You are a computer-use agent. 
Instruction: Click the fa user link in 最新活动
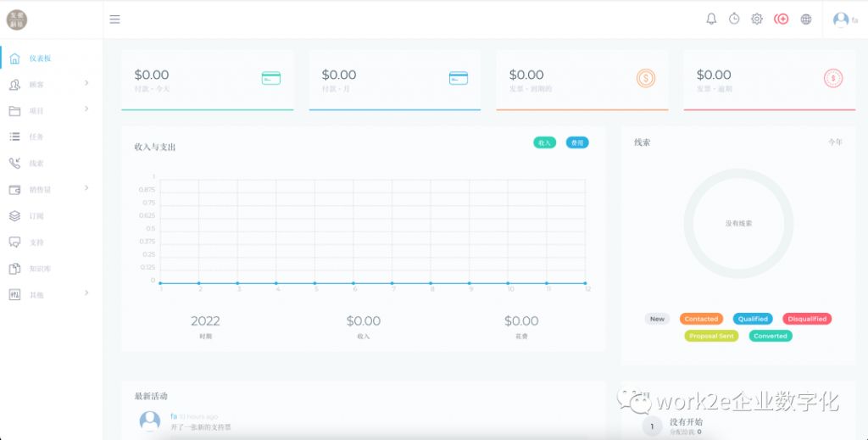174,416
